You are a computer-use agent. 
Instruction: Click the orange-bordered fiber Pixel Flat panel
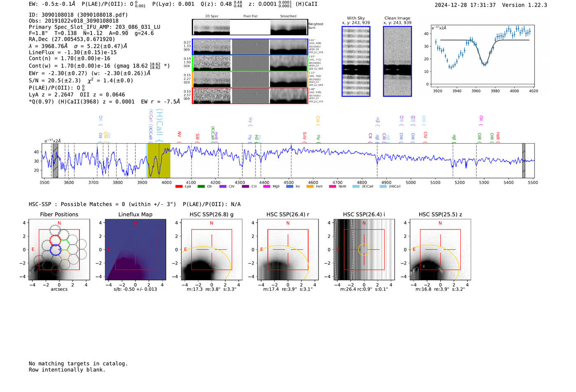click(250, 79)
